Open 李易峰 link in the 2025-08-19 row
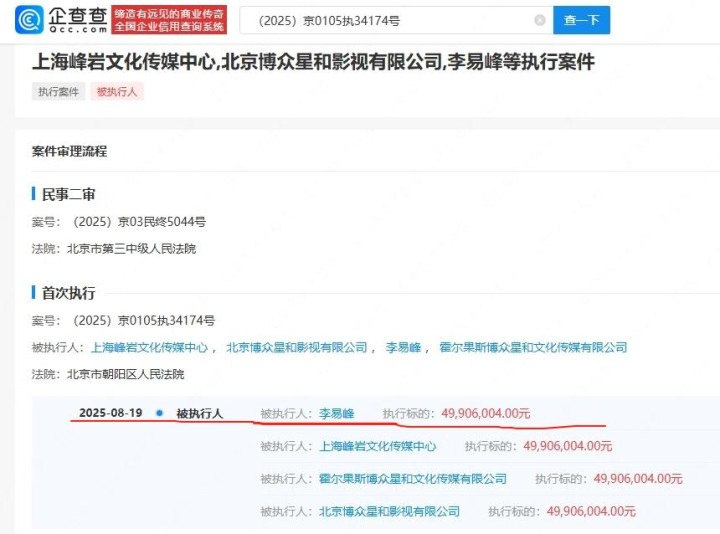Viewport: 720px width, 534px height. coord(337,414)
